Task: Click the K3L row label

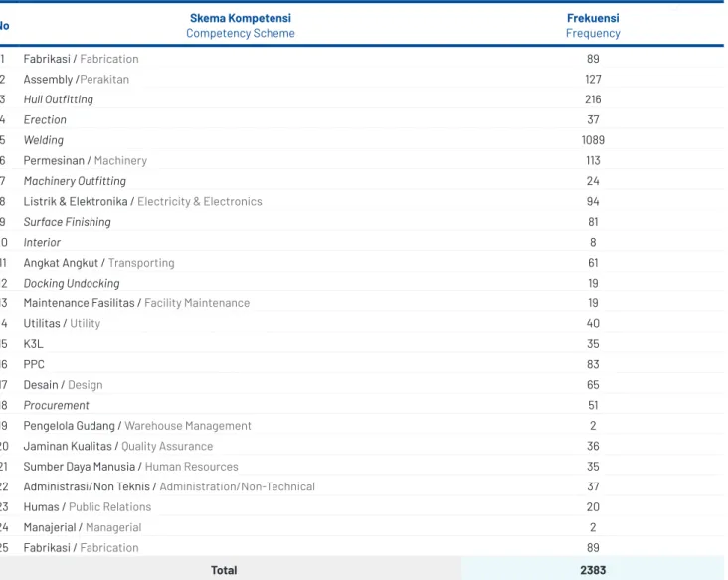Action: (34, 344)
